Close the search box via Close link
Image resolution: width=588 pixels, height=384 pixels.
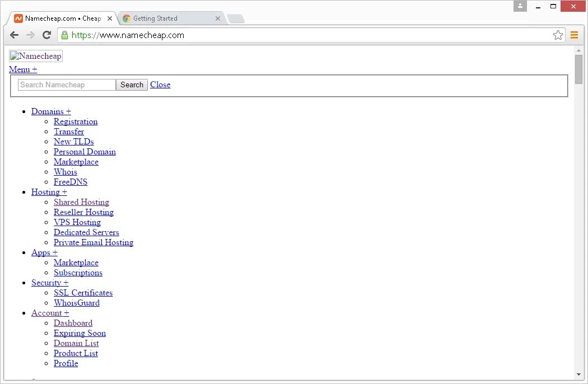point(160,85)
